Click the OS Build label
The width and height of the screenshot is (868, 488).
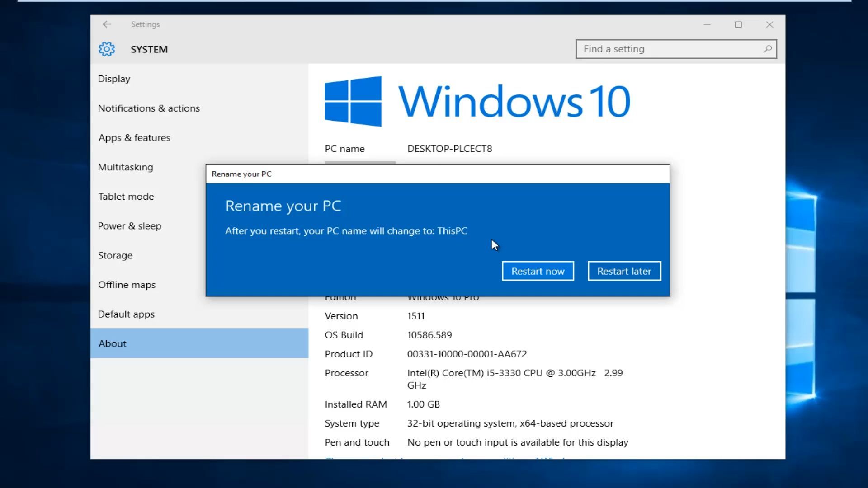click(x=344, y=335)
